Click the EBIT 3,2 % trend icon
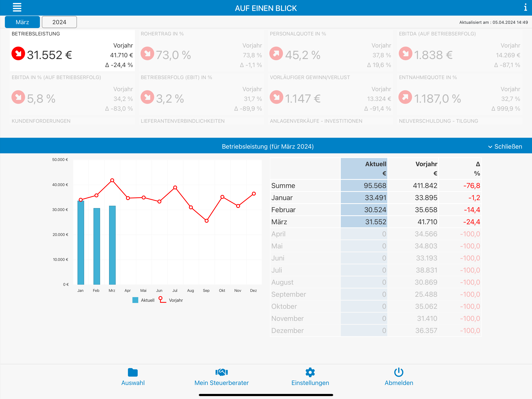Screen dimensions: 532x399 click(x=147, y=97)
